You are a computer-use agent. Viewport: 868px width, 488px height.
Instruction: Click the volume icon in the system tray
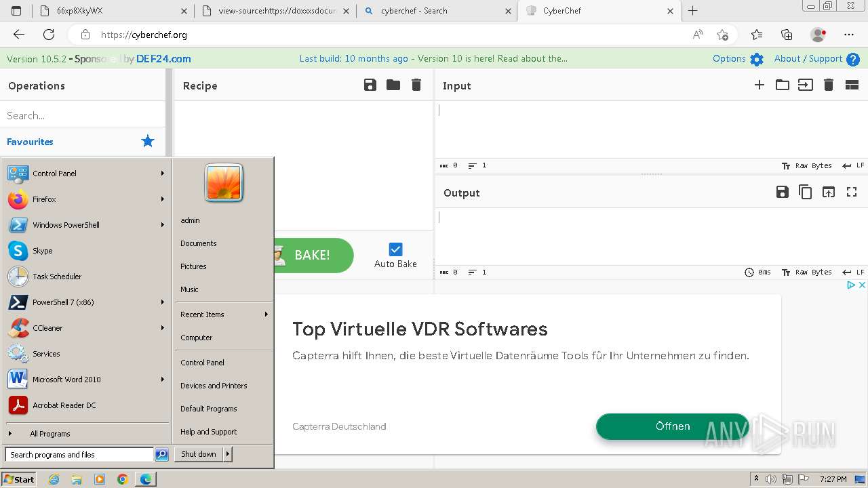772,479
